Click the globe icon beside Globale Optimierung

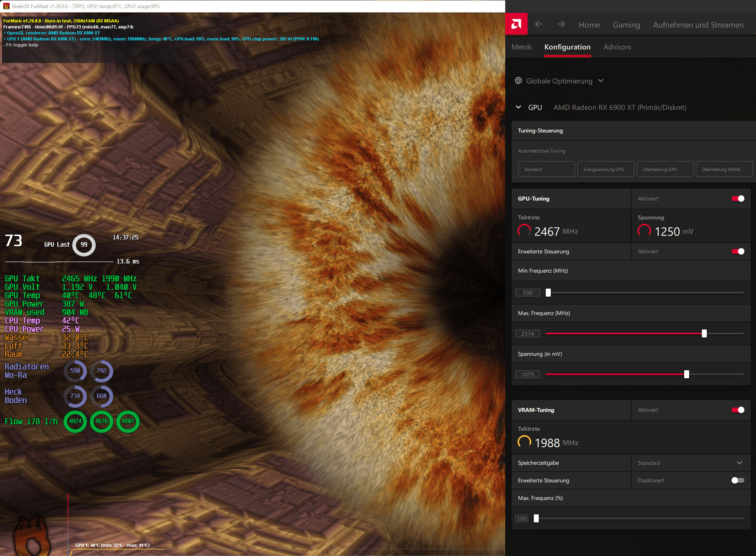(518, 81)
